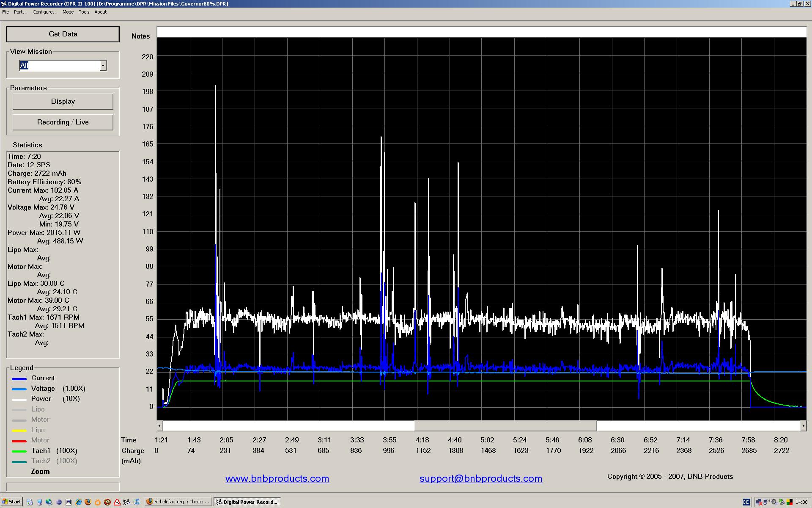Image resolution: width=812 pixels, height=508 pixels.
Task: Click the disconnected network tray icon
Action: pos(759,502)
